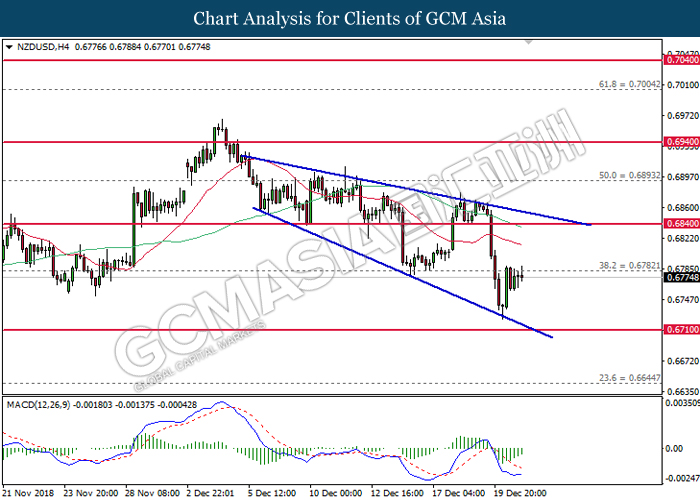The height and width of the screenshot is (500, 700).
Task: Click the 0.68400 red price label
Action: (x=682, y=224)
